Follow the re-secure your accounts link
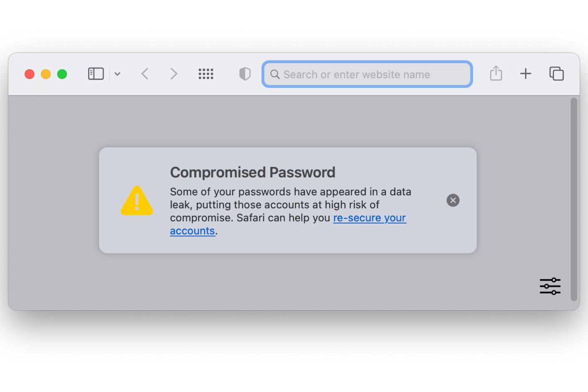 370,218
